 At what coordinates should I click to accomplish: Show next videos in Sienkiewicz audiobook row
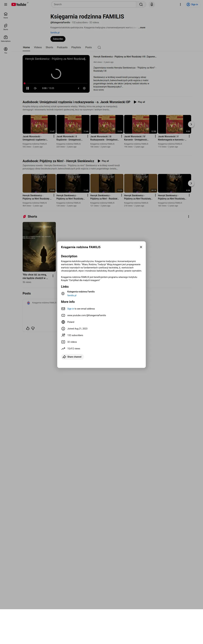(191, 183)
